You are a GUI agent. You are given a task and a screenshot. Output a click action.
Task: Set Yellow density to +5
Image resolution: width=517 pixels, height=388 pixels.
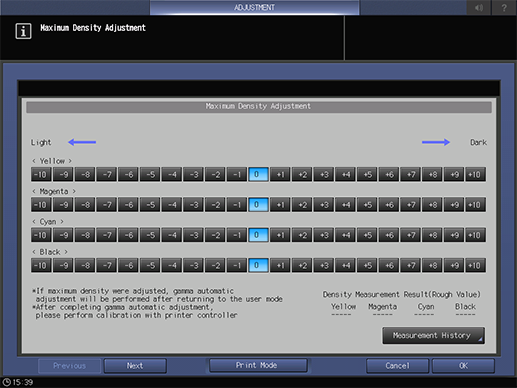click(x=367, y=174)
